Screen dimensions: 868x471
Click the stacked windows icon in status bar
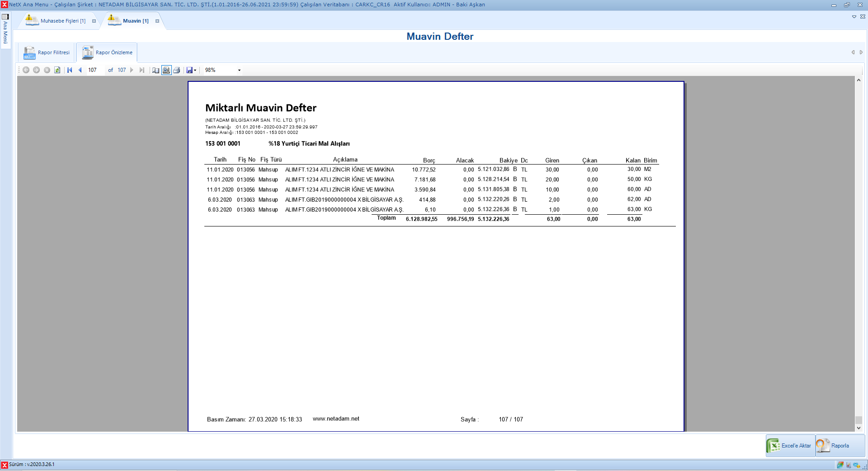point(840,465)
